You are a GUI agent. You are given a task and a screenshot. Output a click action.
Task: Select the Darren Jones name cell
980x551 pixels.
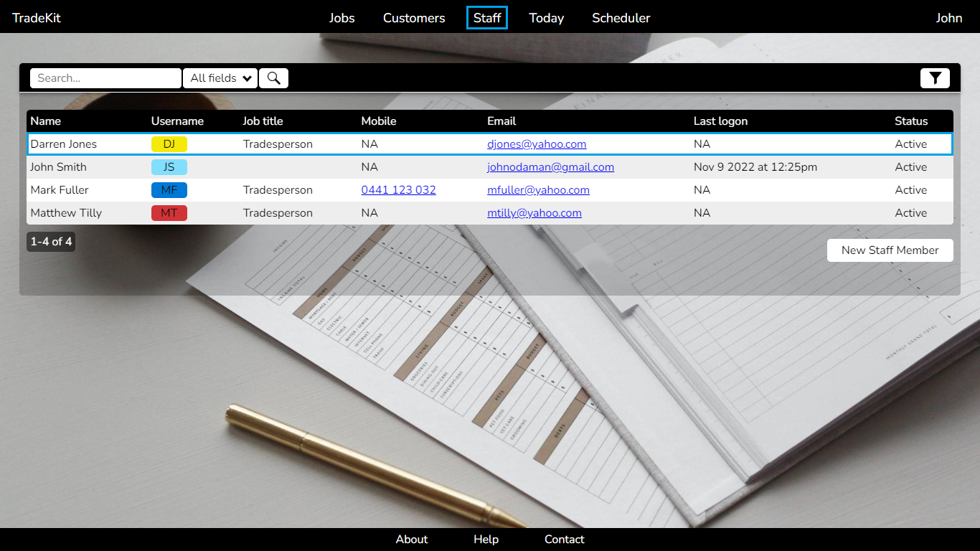(x=64, y=144)
